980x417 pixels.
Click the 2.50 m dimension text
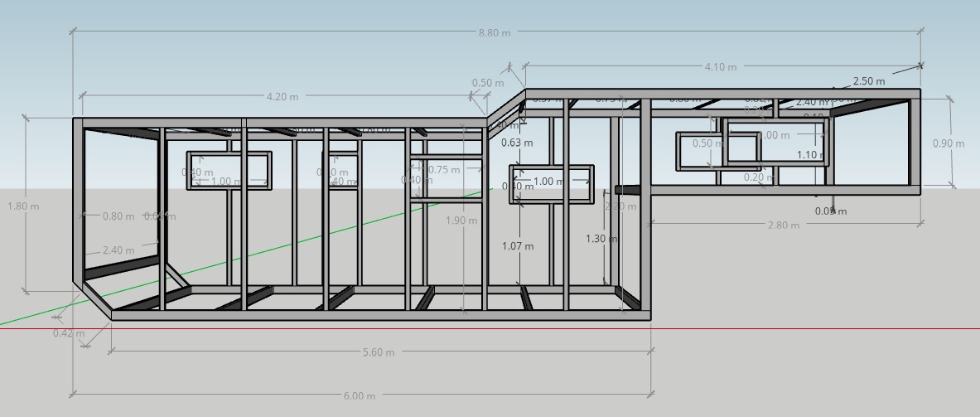[x=868, y=81]
